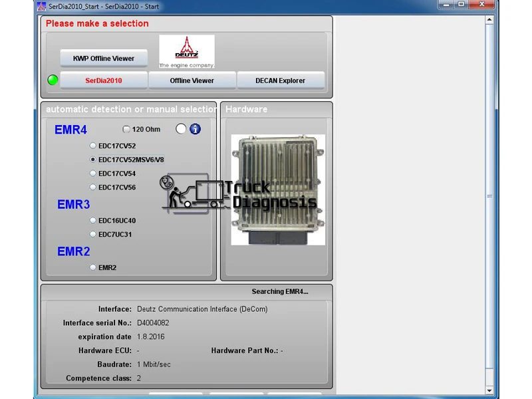Viewport: 532px width, 399px height.
Task: Pick EDC17CV56 from the EMR4 list
Action: [x=92, y=187]
